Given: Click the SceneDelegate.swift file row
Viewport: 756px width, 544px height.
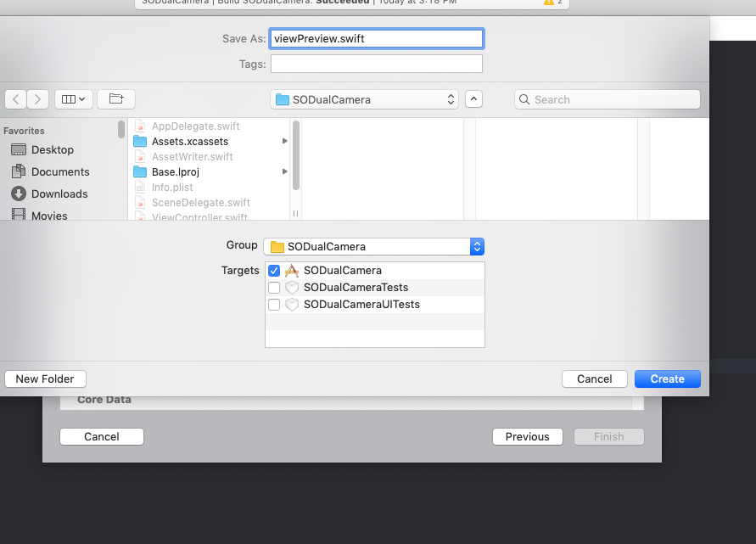Looking at the screenshot, I should tap(210, 203).
